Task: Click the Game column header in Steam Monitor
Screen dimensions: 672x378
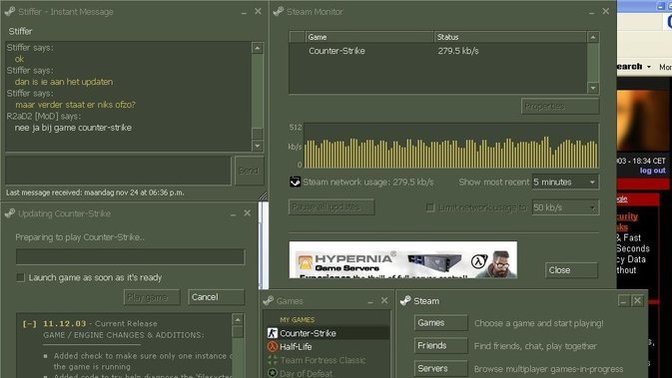Action: point(369,37)
